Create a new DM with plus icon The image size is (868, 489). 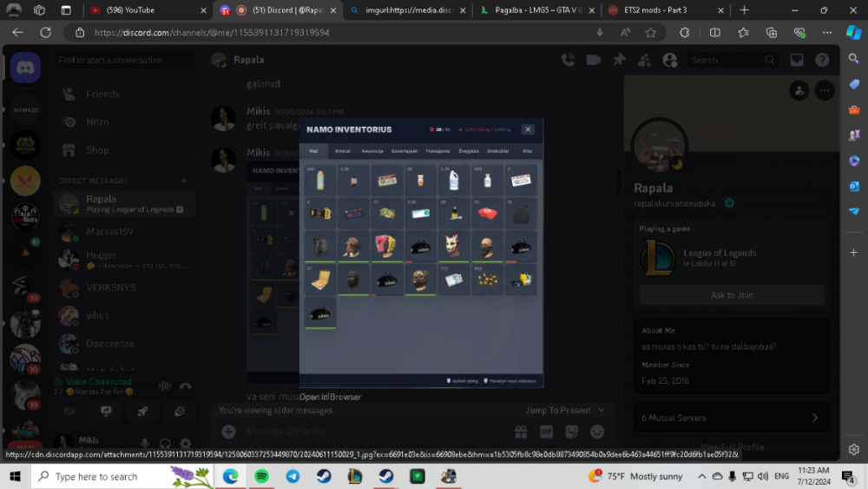coord(184,181)
